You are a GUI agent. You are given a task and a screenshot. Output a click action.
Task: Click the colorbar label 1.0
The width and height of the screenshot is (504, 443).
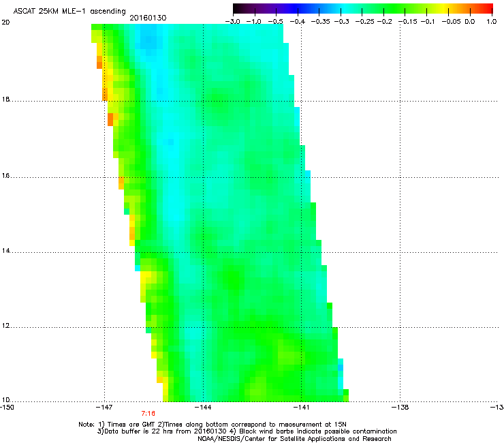click(x=492, y=22)
